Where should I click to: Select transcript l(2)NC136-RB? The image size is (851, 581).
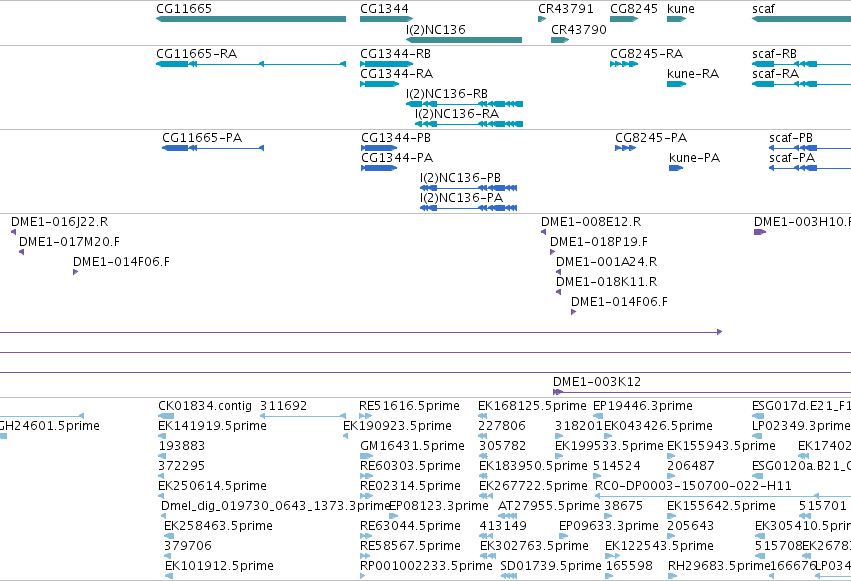(447, 94)
